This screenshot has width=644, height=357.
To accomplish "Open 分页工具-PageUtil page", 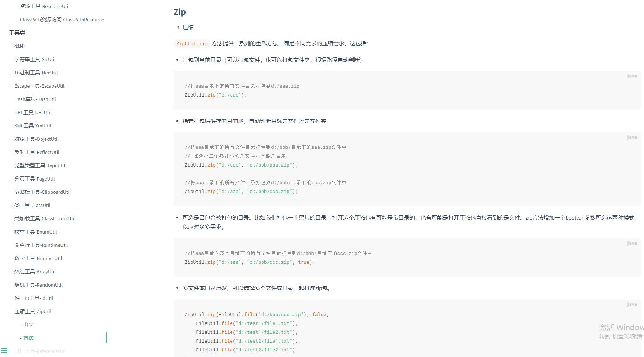I will tap(35, 179).
